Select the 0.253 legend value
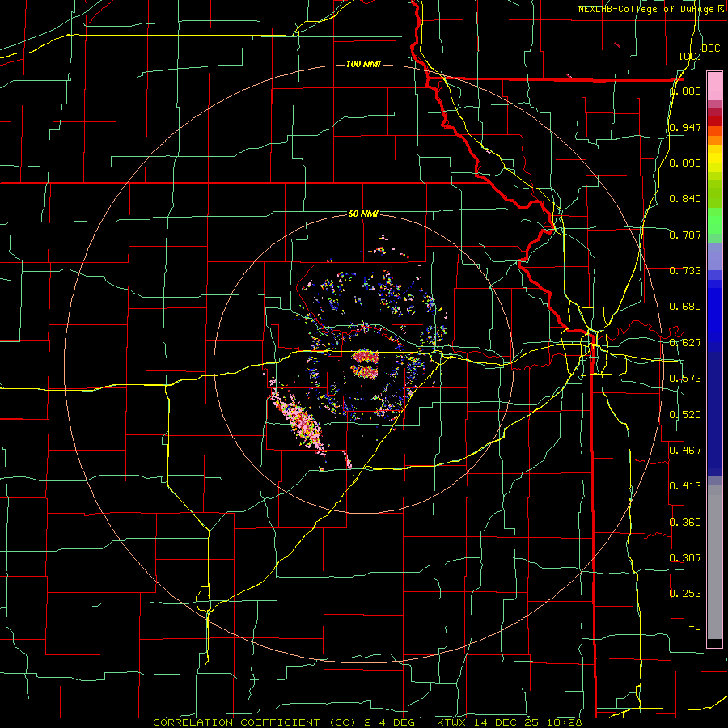 (685, 594)
